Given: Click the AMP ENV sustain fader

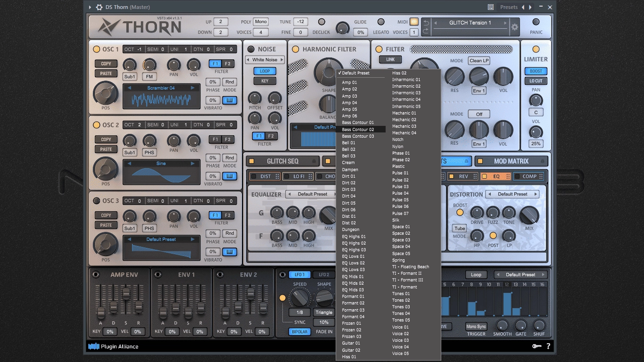Looking at the screenshot, I should [x=126, y=293].
